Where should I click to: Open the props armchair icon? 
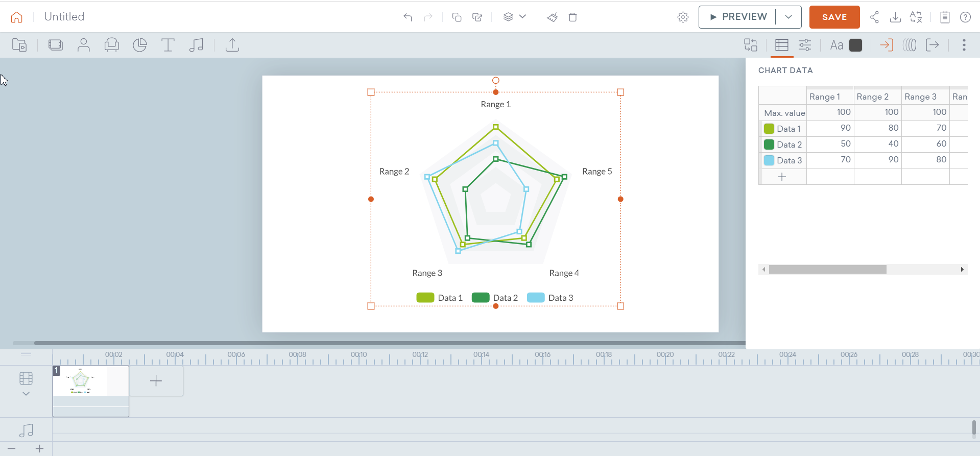tap(111, 45)
